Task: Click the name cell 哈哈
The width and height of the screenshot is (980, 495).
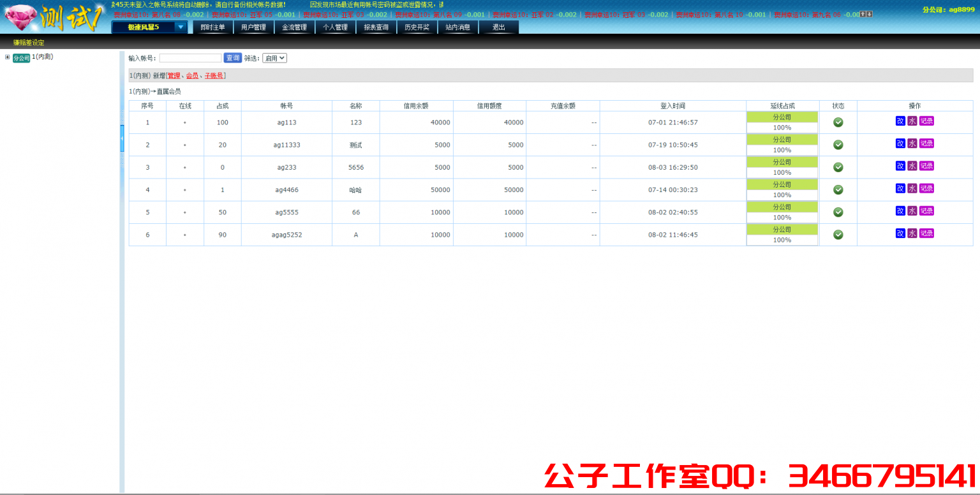Action: tap(355, 189)
